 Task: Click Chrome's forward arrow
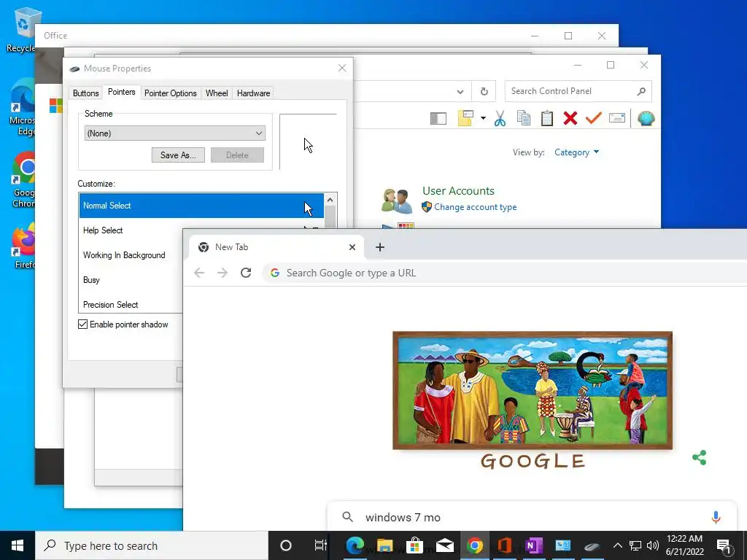click(222, 273)
